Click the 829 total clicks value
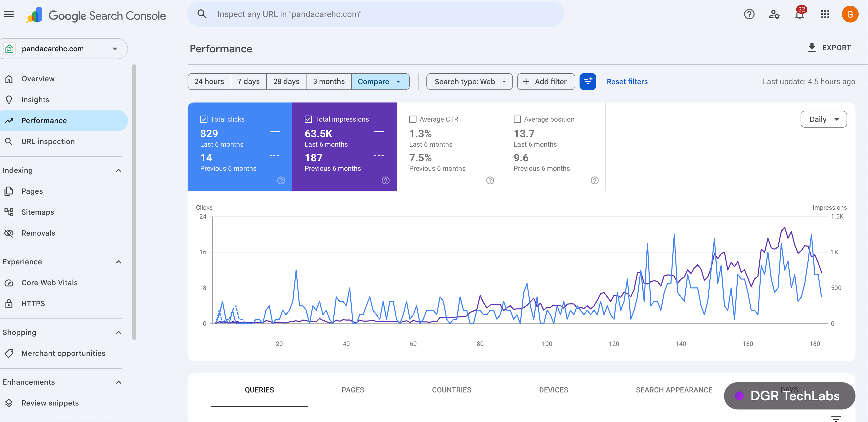 pos(209,134)
